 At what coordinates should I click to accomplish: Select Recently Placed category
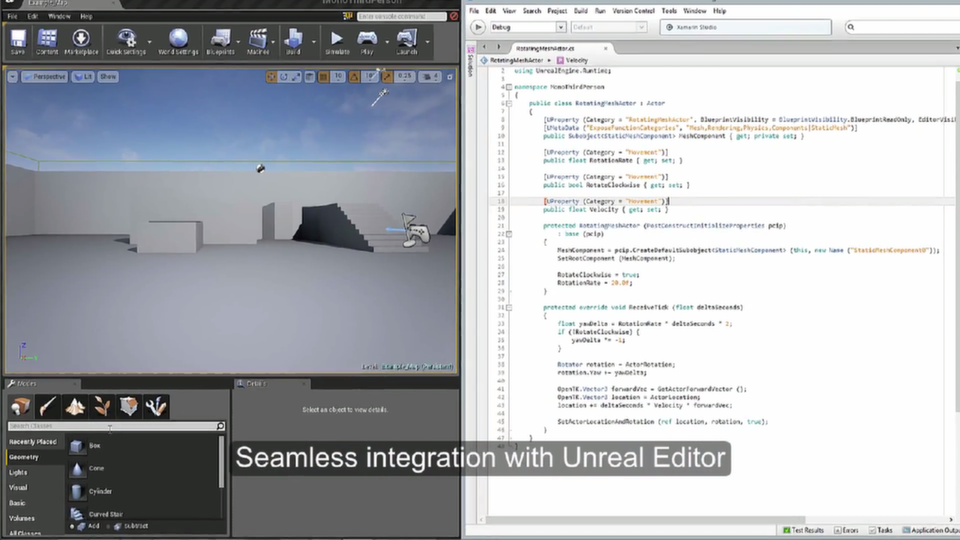click(33, 442)
